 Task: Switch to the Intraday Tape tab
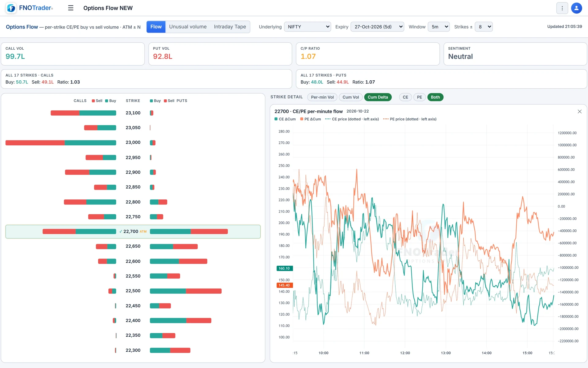[x=230, y=27]
